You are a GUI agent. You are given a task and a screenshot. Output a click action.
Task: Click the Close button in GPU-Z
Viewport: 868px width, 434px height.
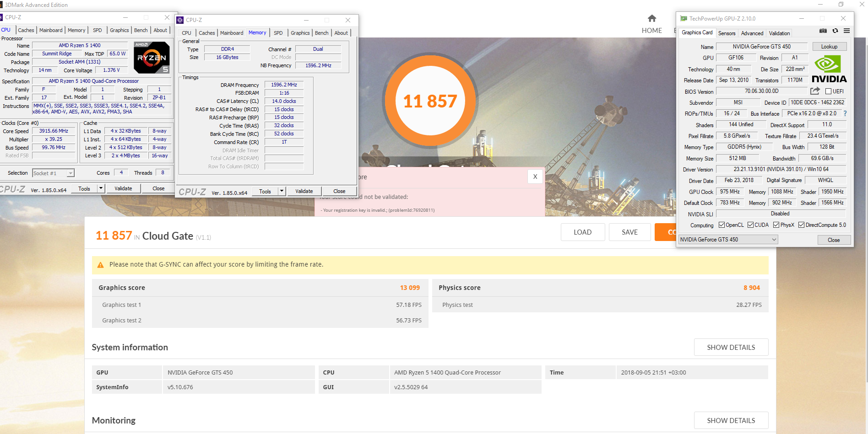point(834,240)
